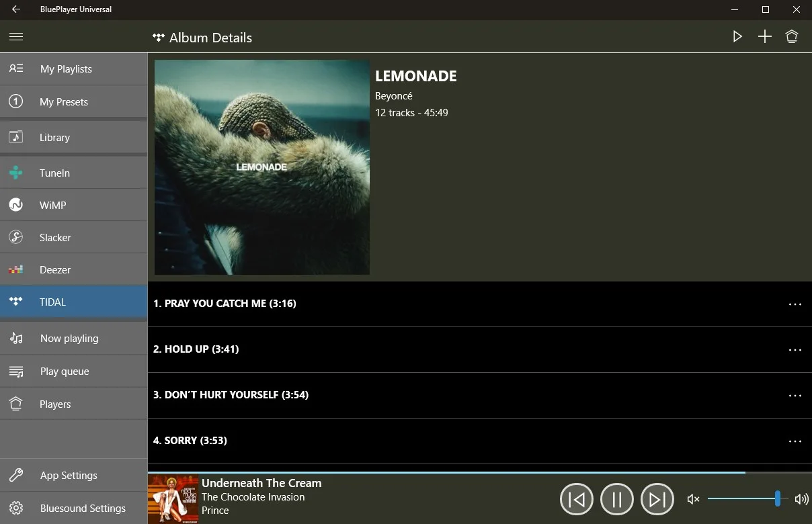Open the Library section
Screen dimensions: 812x524
point(73,137)
